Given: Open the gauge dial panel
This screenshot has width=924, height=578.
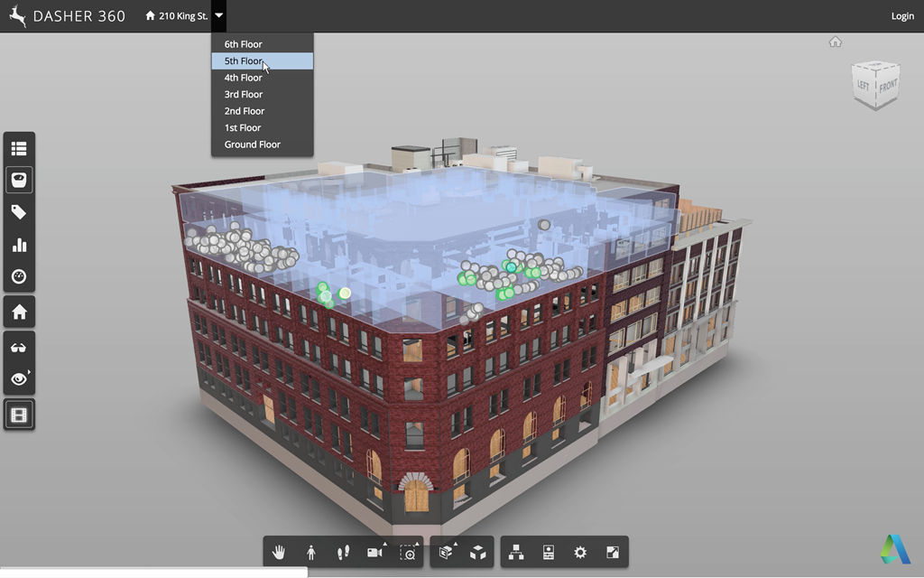Looking at the screenshot, I should [19, 277].
